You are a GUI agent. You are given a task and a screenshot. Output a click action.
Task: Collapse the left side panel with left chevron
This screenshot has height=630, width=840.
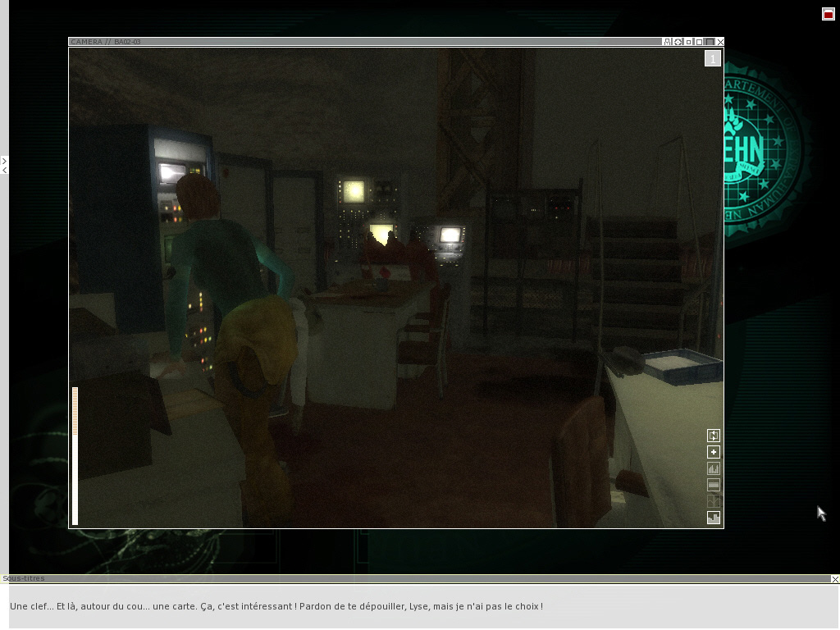point(4,170)
